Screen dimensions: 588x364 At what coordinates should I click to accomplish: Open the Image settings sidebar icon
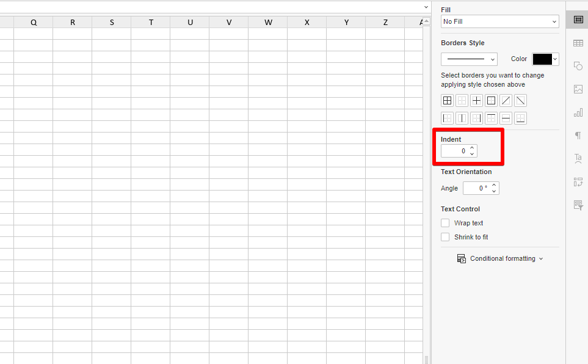[578, 89]
